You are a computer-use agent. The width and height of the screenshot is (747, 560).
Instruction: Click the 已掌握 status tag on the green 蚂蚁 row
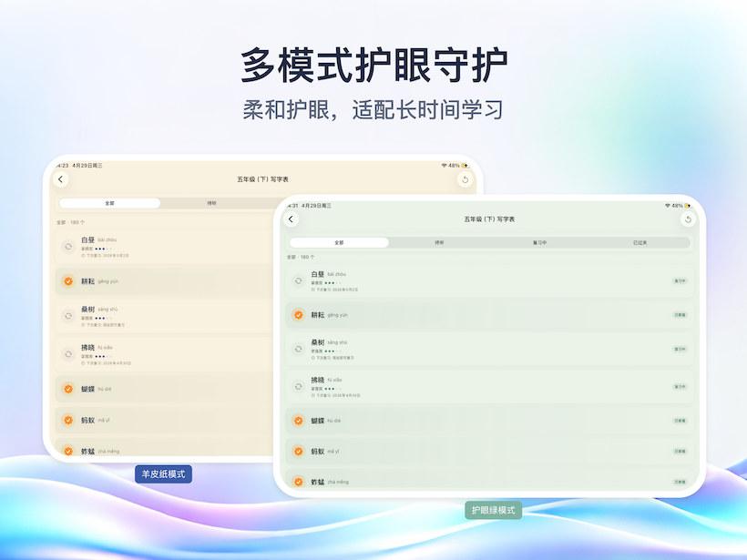[680, 451]
